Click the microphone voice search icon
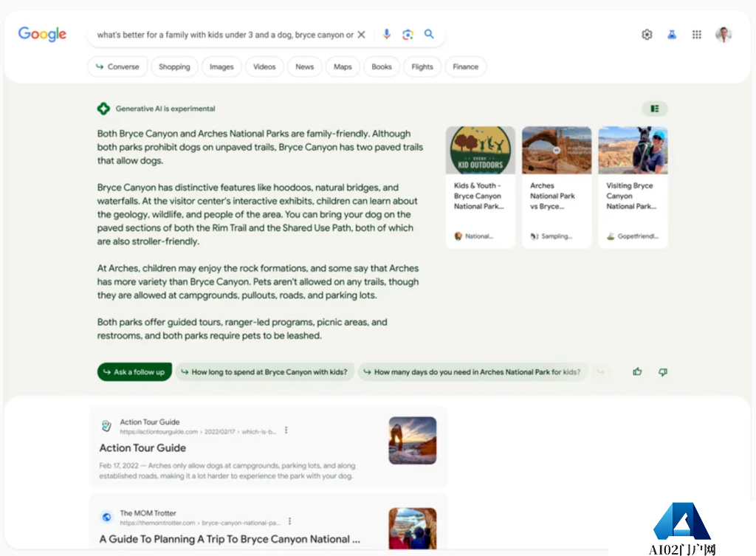 click(386, 35)
